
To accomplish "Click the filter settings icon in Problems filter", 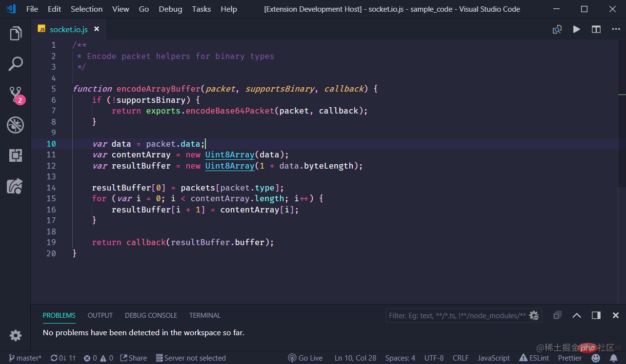I will click(x=534, y=315).
